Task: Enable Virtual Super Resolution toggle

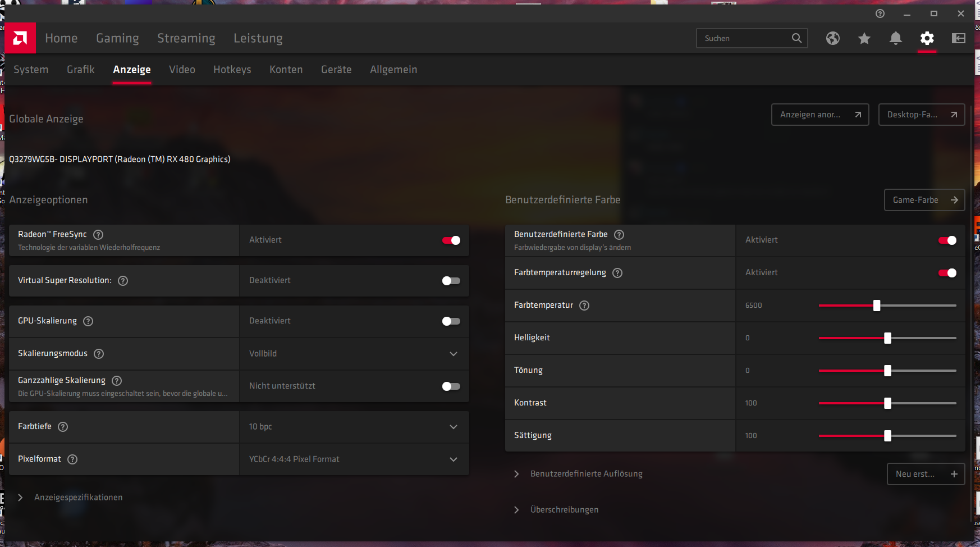Action: pyautogui.click(x=451, y=281)
